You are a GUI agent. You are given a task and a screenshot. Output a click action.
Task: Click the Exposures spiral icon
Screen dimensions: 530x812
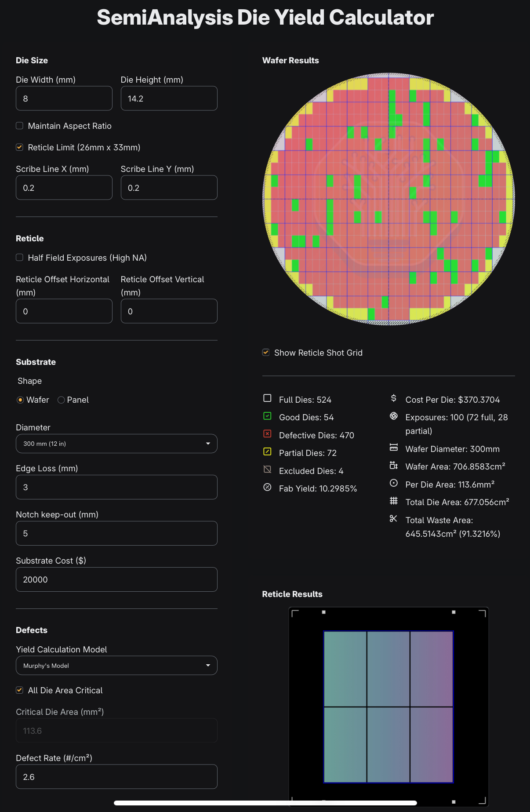[394, 416]
